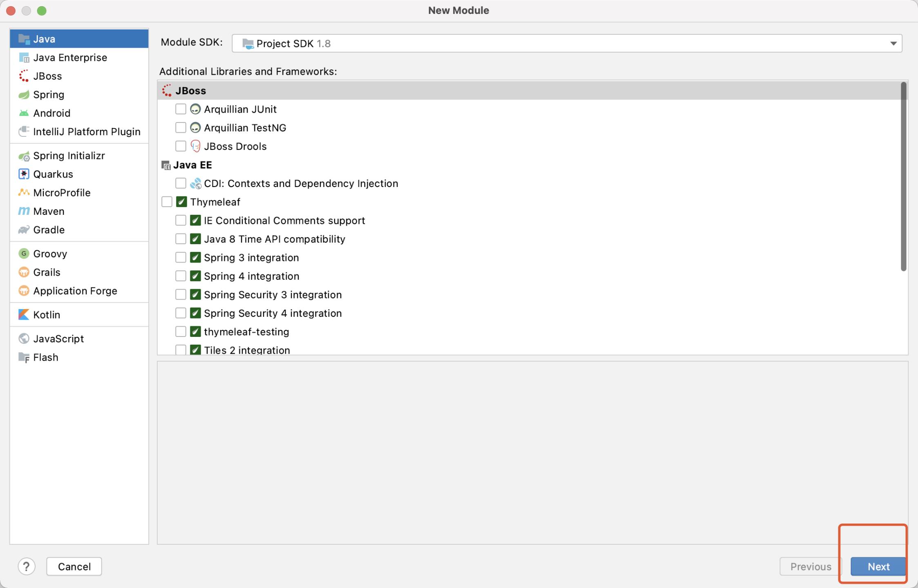Click the Kotlin K icon
This screenshot has width=918, height=588.
coord(24,315)
